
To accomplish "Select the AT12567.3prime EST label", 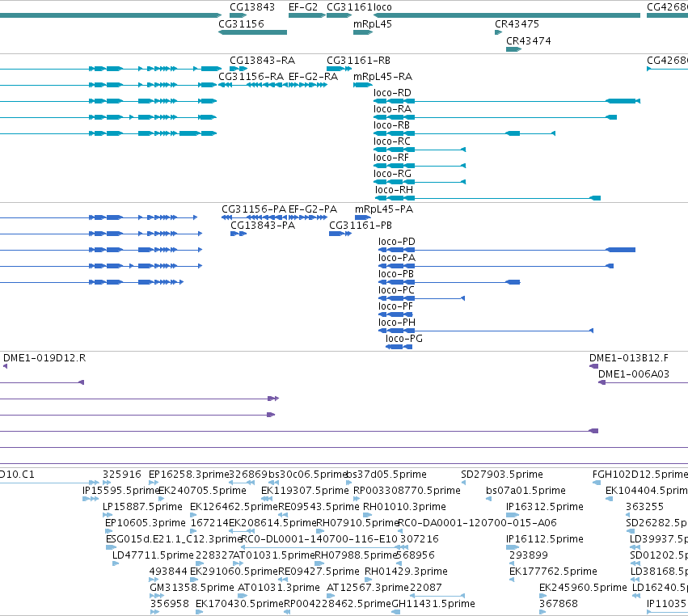I will pyautogui.click(x=368, y=588).
